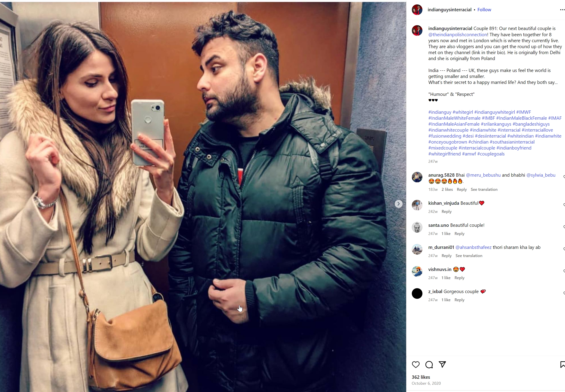Open @theindianpolishconnection profile mention

(x=458, y=35)
